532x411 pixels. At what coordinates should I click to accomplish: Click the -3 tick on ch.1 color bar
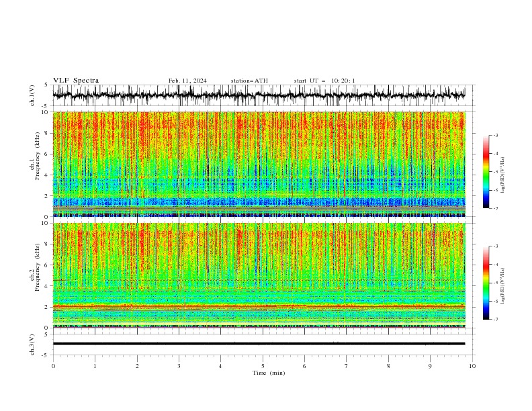[x=496, y=135]
